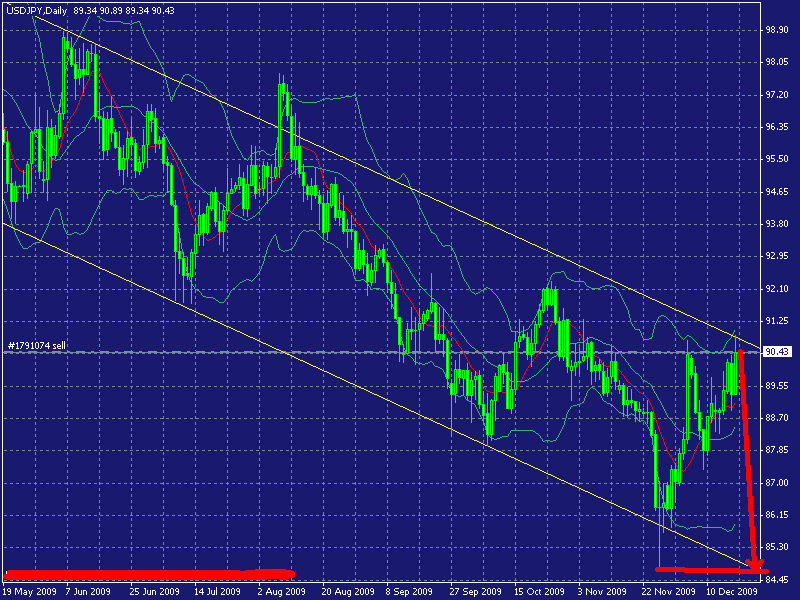Select the USDJPY,Daily chart title text
This screenshot has height=600, width=800.
(37, 10)
